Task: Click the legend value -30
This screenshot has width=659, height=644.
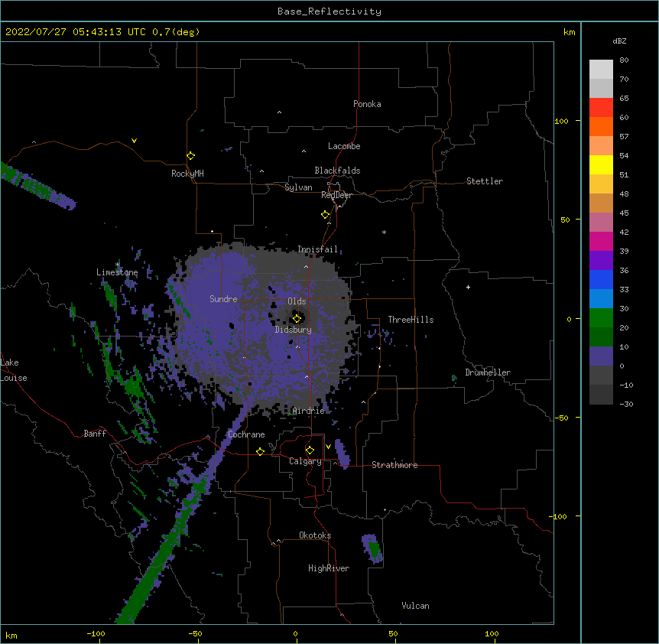Action: [626, 405]
